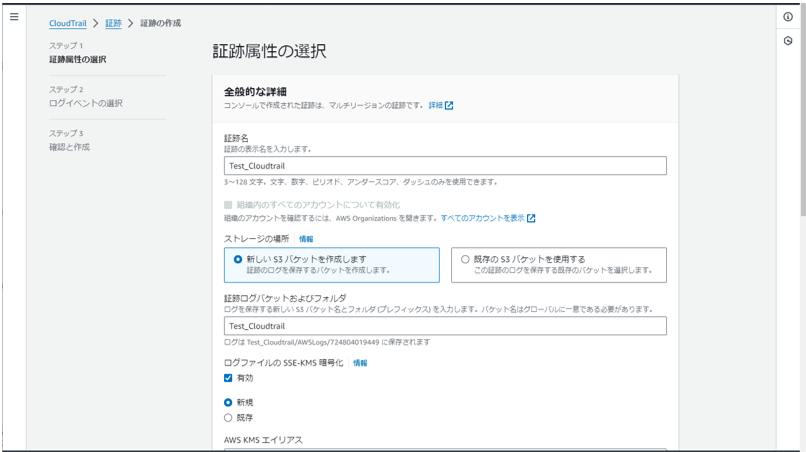Select the 新規 KMS key radio button
The width and height of the screenshot is (806, 452).
coord(228,403)
